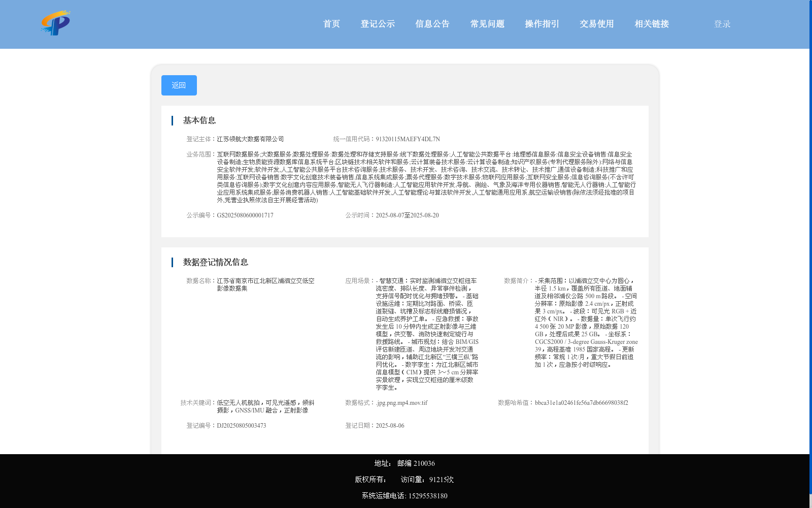Viewport: 812px width, 508px height.
Task: Click the blue 返回 button
Action: tap(179, 85)
